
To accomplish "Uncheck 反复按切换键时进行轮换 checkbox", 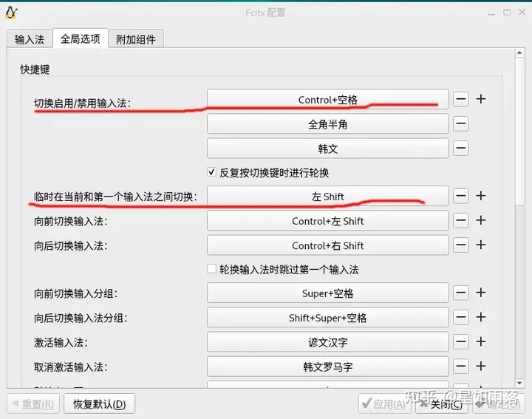I will click(x=211, y=172).
